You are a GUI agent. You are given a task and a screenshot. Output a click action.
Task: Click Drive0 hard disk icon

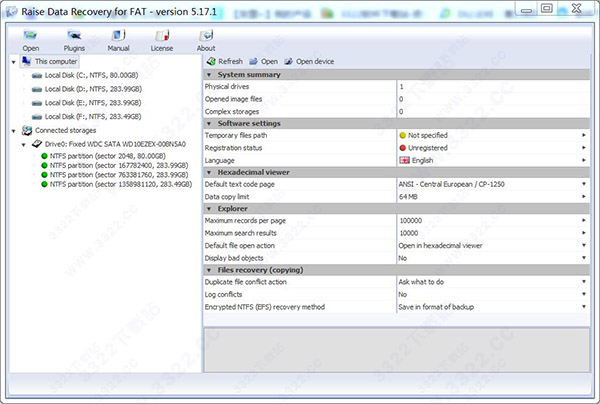point(37,144)
